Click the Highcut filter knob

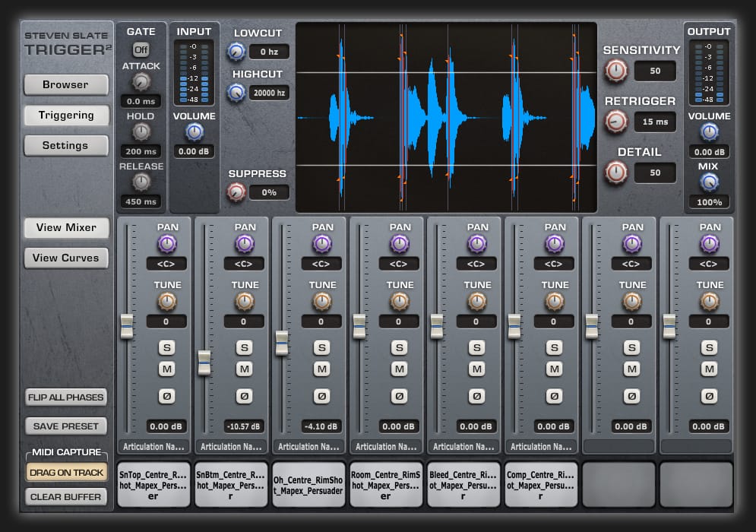tap(236, 92)
